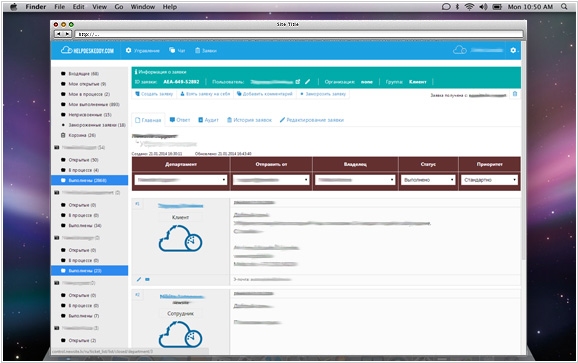Open the blurred user name link in post #1

coord(180,206)
